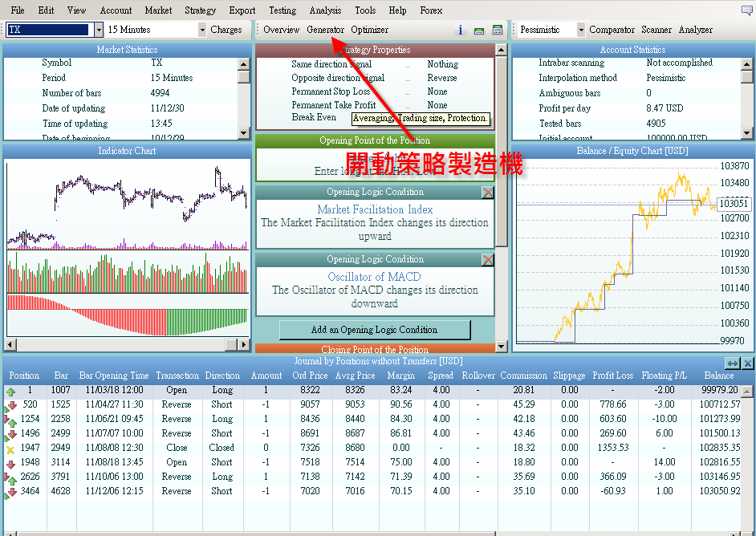Click the Charges toolbar button
Image resolution: width=756 pixels, height=536 pixels.
point(226,30)
